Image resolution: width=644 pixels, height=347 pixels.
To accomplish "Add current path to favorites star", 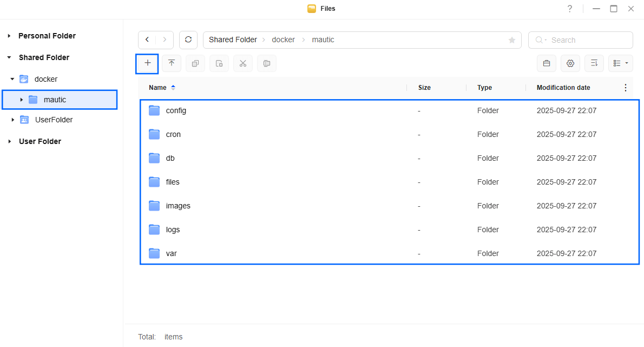I will pyautogui.click(x=512, y=40).
